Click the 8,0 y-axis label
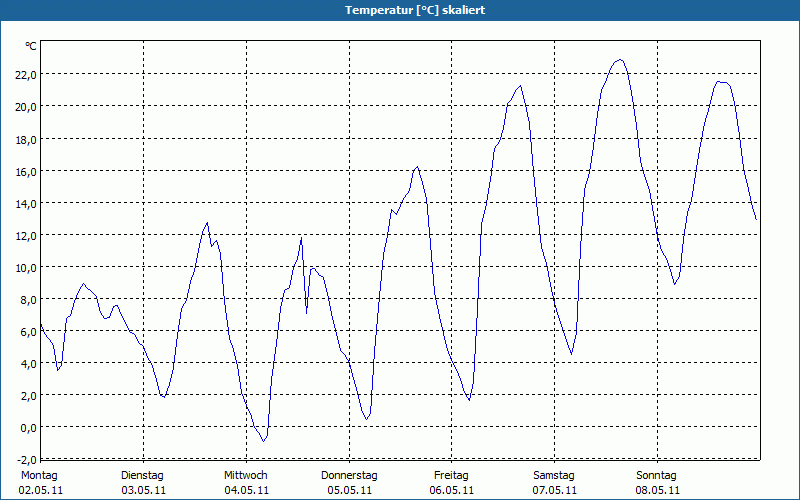800x500 pixels. pyautogui.click(x=29, y=300)
